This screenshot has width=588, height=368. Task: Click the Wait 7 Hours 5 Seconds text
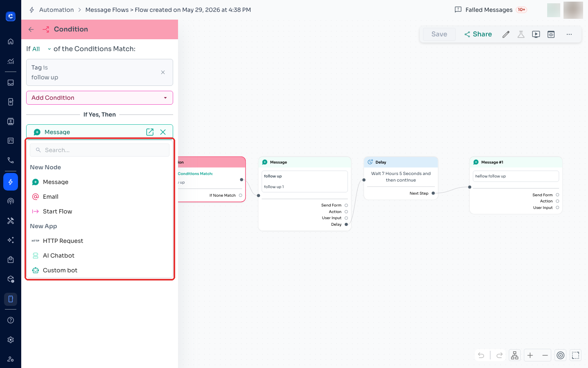point(401,177)
